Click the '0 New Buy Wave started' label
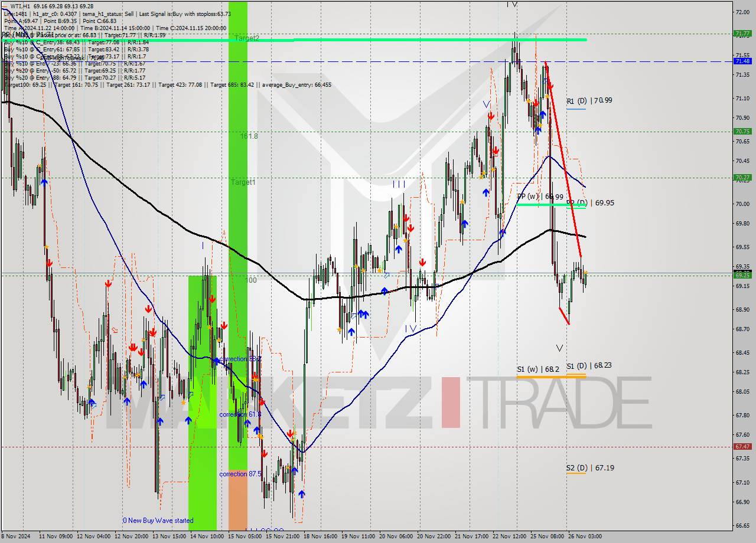 click(x=158, y=521)
